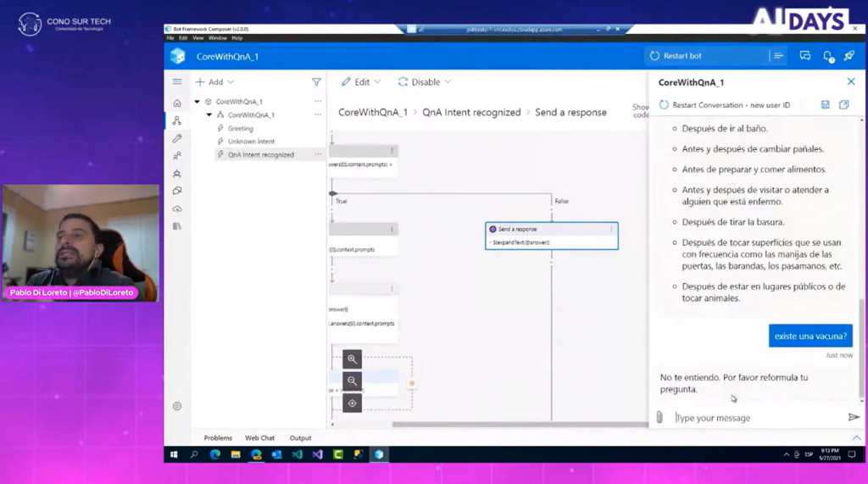Select the Send a response node
The width and height of the screenshot is (868, 484).
click(x=551, y=236)
